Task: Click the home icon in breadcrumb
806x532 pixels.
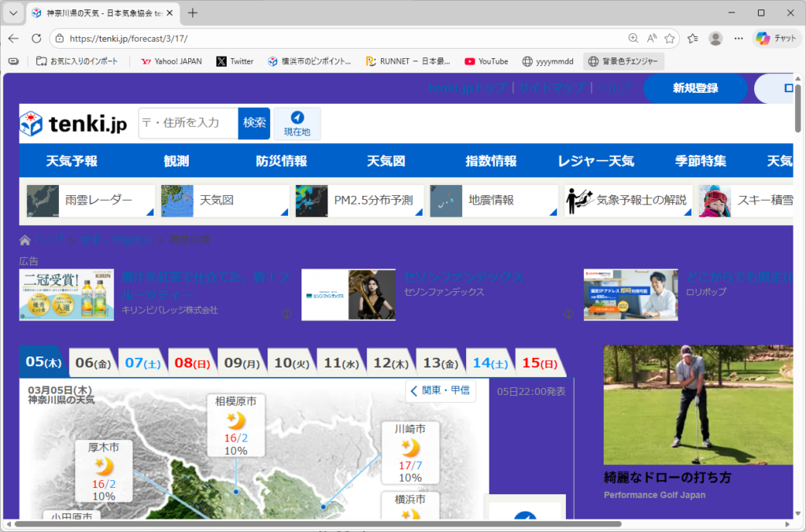Action: [25, 240]
